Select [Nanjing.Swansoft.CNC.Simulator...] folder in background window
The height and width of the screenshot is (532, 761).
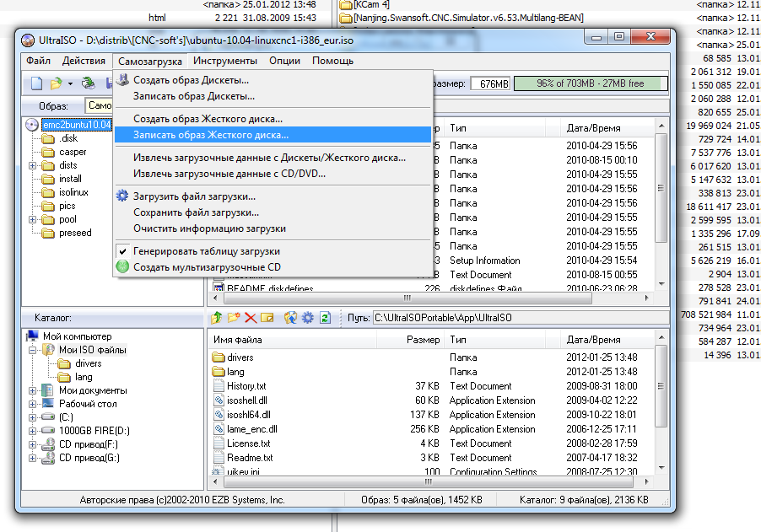468,18
